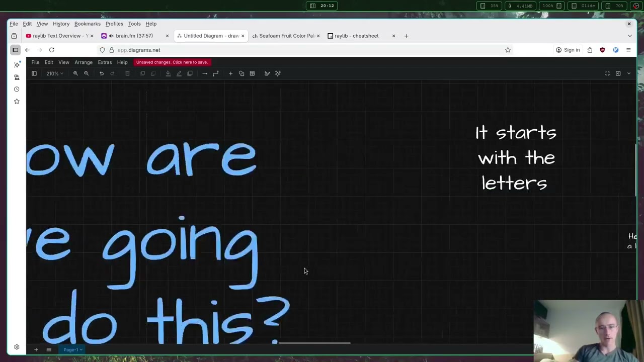Click the delete trash icon

coord(127,73)
